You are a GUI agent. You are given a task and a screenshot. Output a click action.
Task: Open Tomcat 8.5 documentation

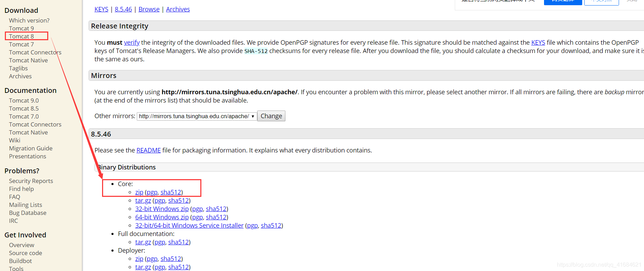[24, 108]
